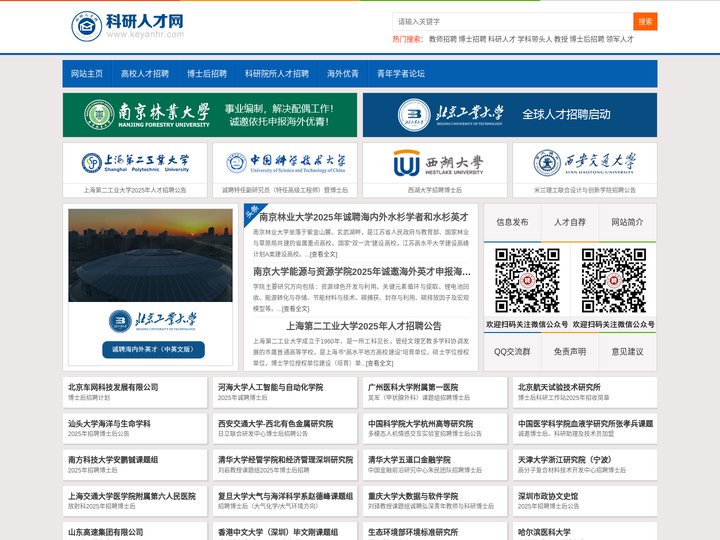This screenshot has width=720, height=540.
Task: Click Beijing University of Technology logo below photo
Action: (153, 321)
